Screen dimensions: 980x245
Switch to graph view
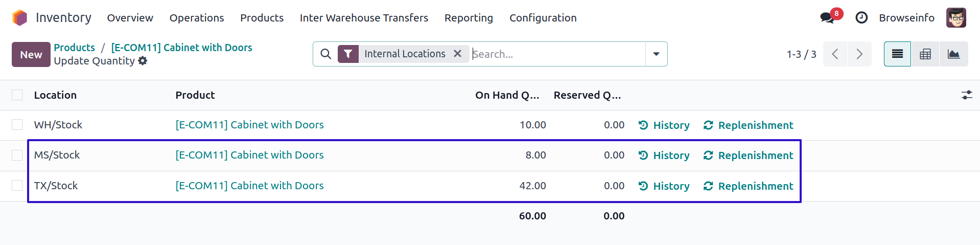(x=953, y=54)
